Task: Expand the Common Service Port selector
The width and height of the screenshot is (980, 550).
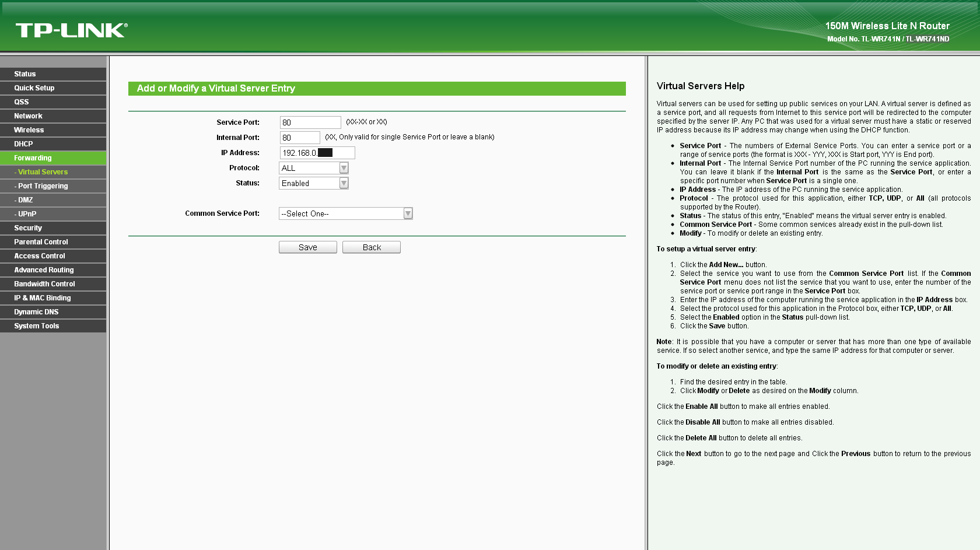Action: 408,213
